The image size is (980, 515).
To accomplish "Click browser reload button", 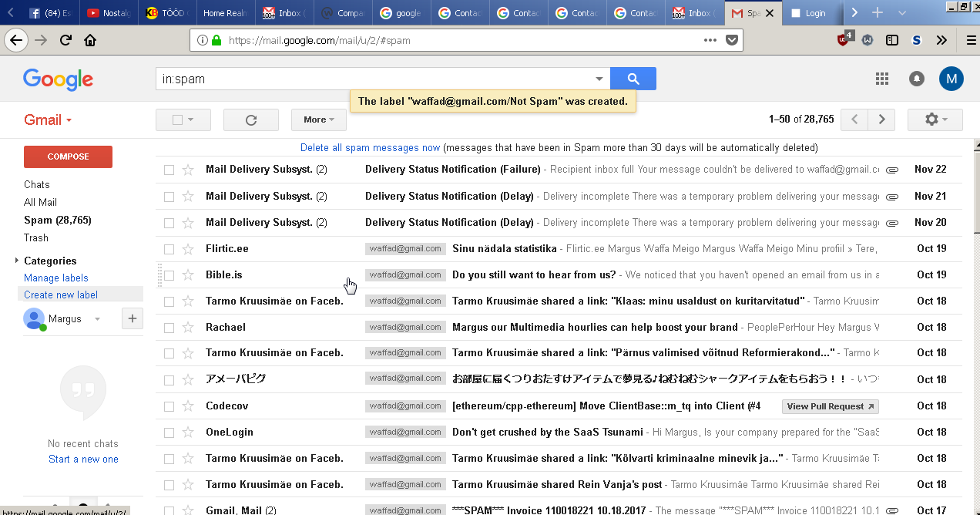I will pos(66,40).
